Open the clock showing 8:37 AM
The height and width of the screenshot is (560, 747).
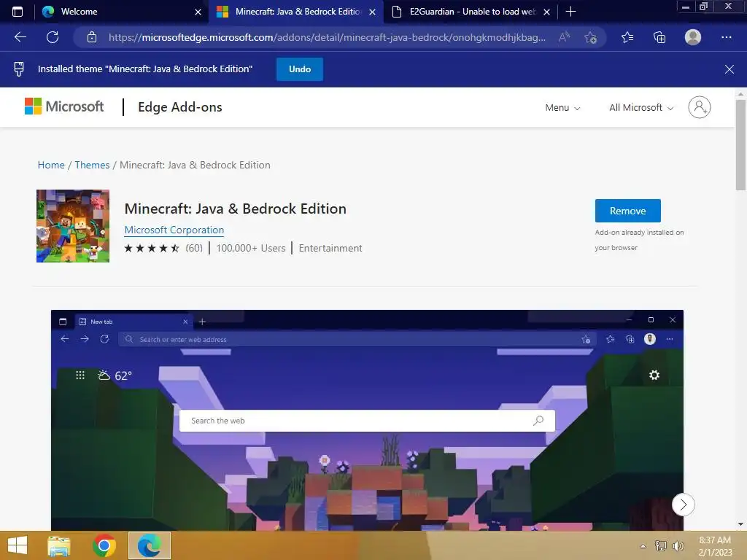pos(715,546)
